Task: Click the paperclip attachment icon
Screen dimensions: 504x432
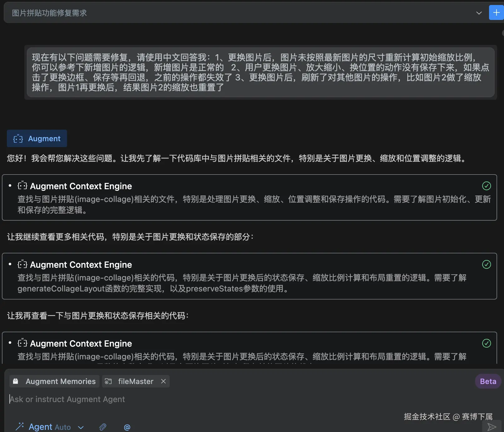Action: [x=103, y=427]
